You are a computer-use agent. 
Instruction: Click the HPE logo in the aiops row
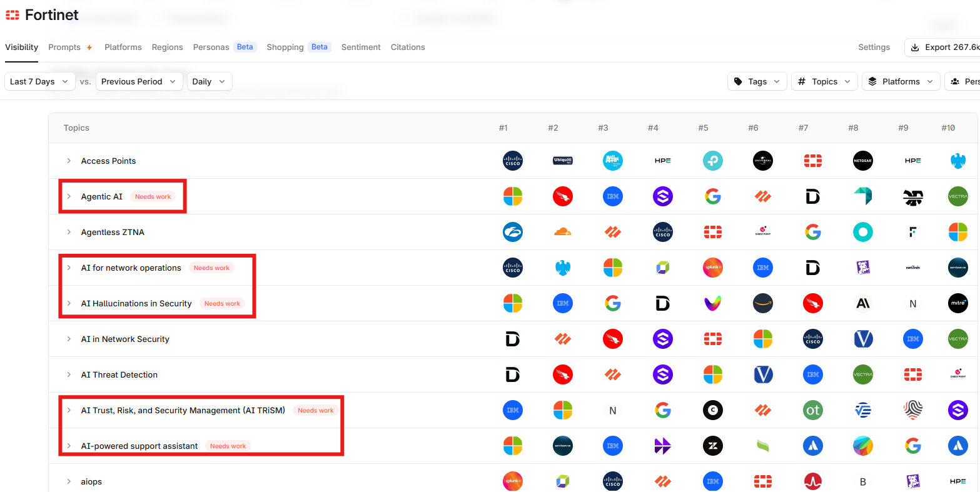pyautogui.click(x=958, y=481)
